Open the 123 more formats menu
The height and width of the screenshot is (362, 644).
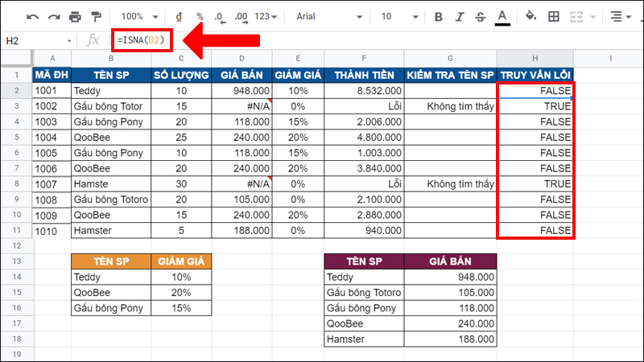[266, 16]
